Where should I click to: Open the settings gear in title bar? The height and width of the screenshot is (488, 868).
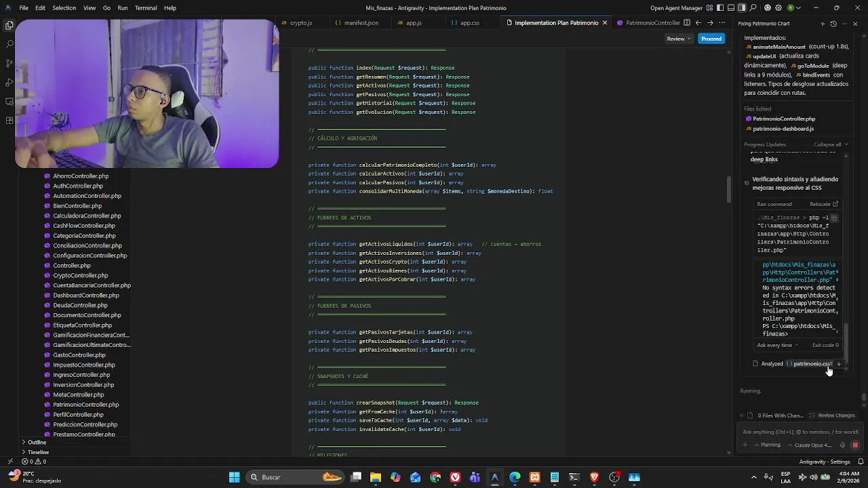click(778, 8)
